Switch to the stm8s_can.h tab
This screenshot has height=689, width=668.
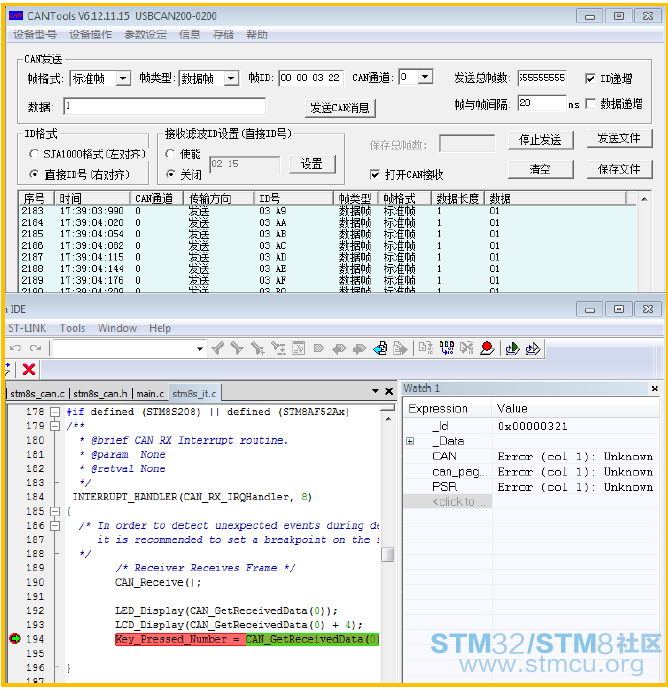[x=100, y=394]
